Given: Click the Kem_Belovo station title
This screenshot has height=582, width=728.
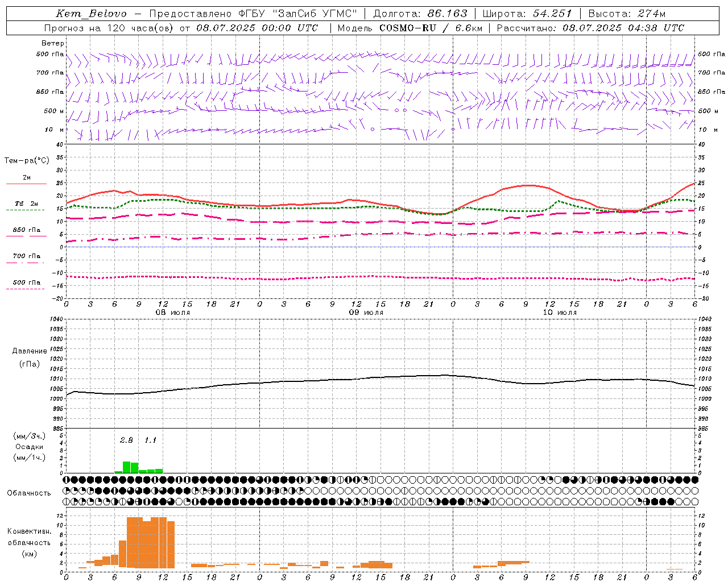Looking at the screenshot, I should click(91, 14).
